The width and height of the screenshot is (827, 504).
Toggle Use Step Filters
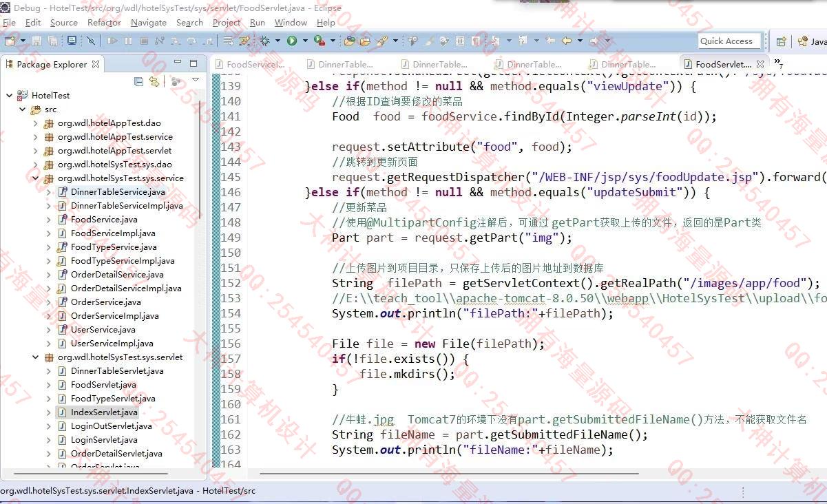[x=244, y=41]
